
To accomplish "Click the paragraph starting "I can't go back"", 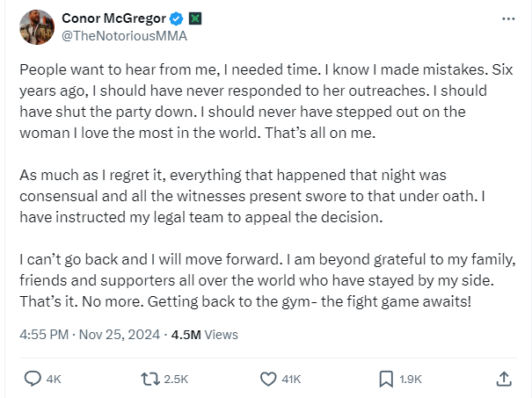I will point(264,279).
